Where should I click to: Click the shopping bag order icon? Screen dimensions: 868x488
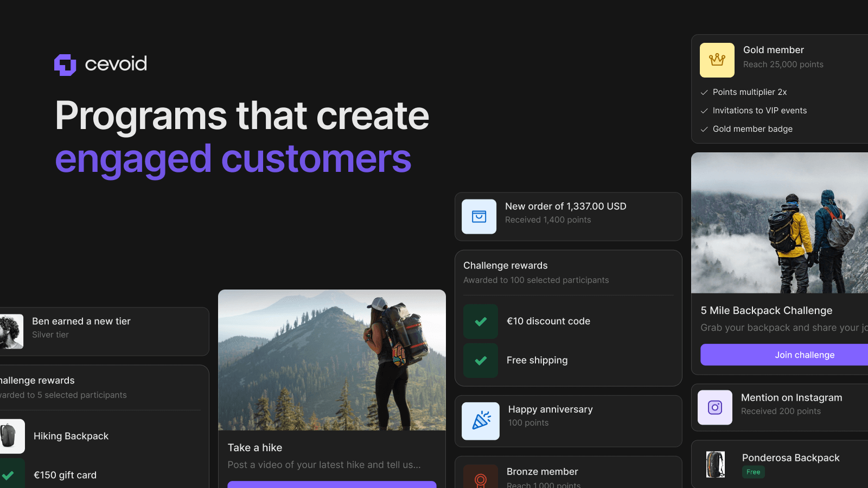pos(479,217)
